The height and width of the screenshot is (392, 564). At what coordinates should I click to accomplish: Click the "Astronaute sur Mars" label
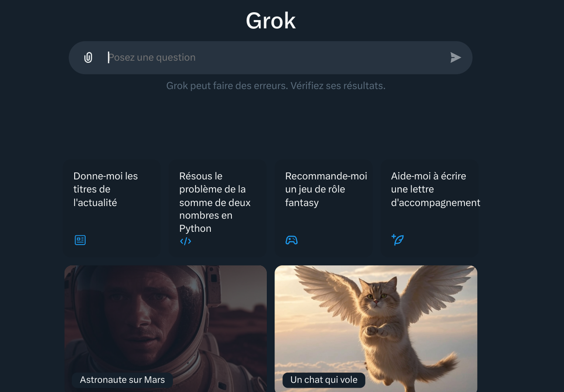(x=122, y=380)
